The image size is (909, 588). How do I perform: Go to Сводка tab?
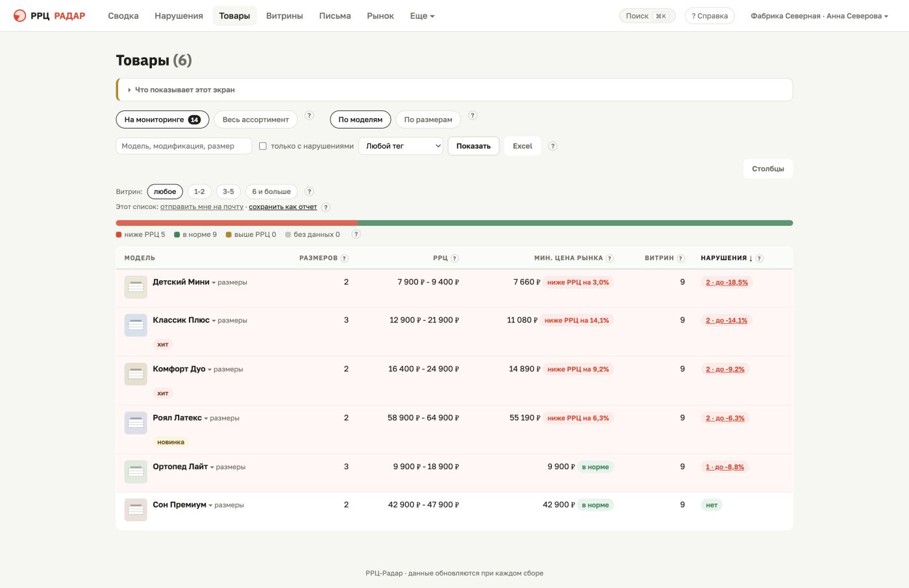tap(123, 16)
